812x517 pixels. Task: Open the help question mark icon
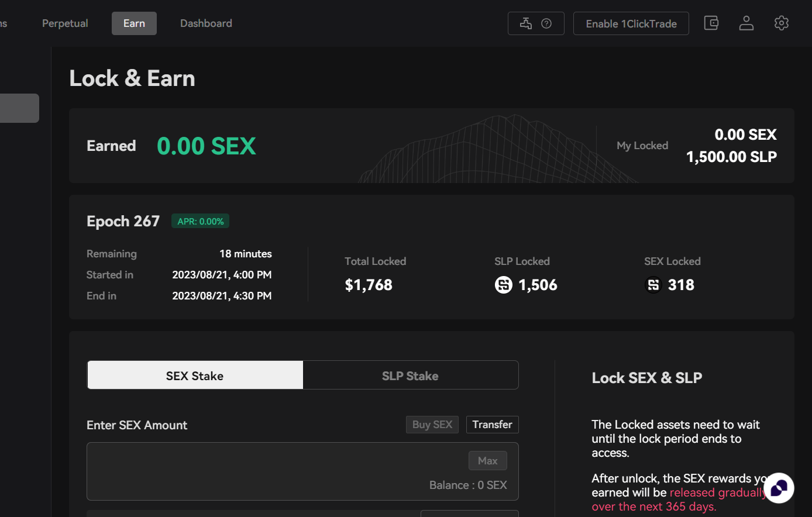(x=546, y=23)
